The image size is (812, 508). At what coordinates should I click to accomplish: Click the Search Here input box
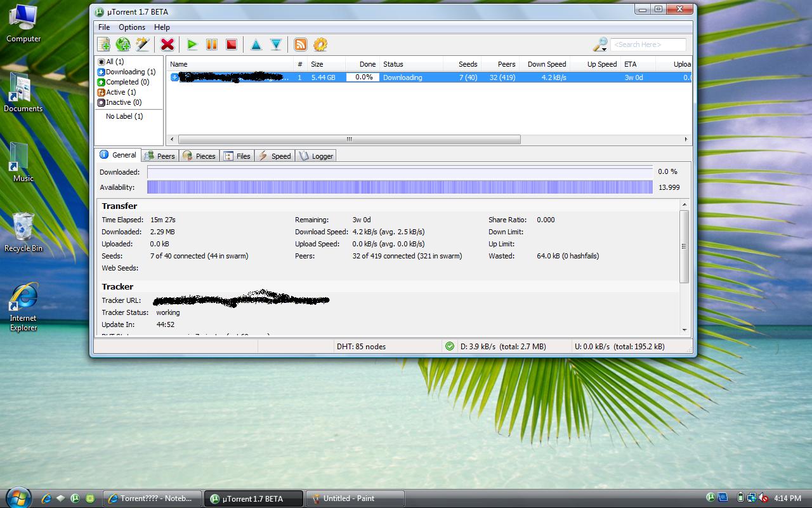click(648, 44)
